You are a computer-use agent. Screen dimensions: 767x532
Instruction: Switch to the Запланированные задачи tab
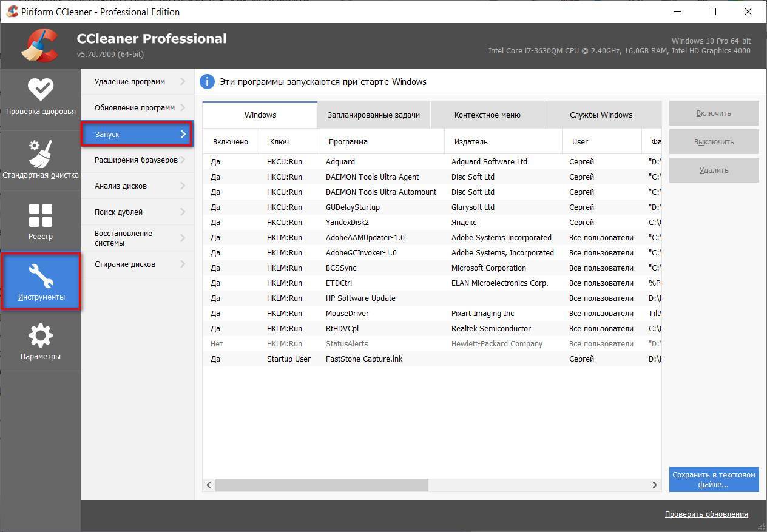pos(373,115)
